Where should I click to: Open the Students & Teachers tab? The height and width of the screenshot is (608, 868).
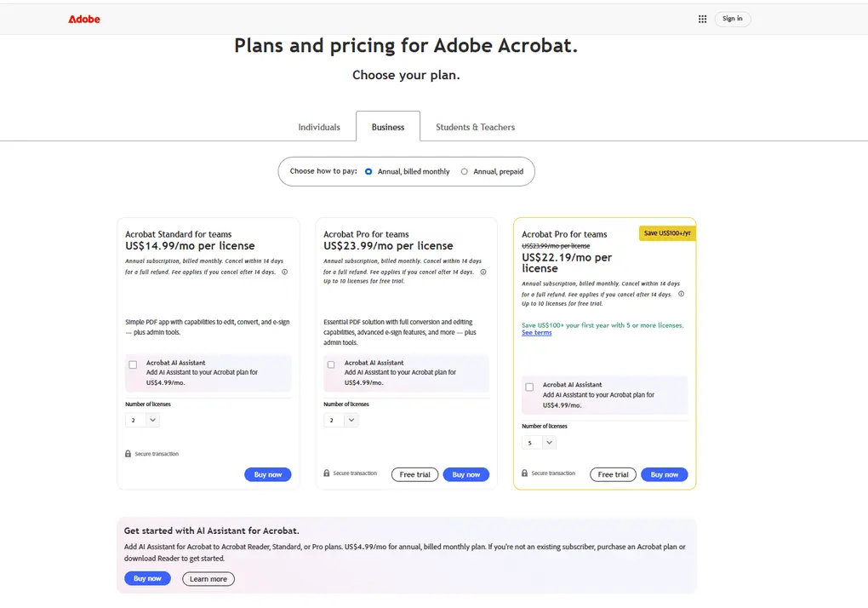(475, 126)
